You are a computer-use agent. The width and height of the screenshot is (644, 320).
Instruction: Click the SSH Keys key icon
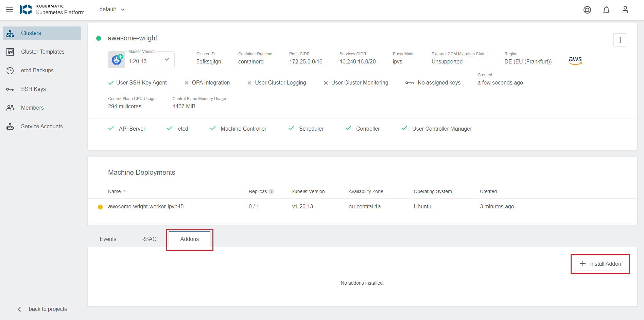10,89
